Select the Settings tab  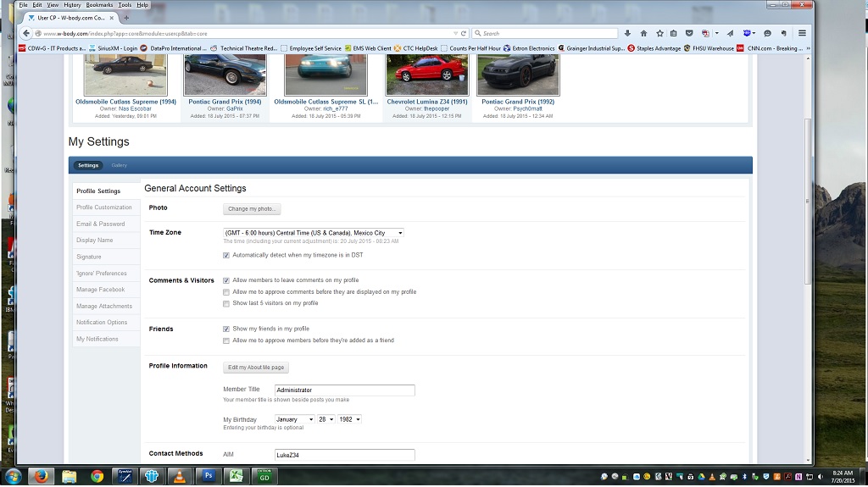pyautogui.click(x=88, y=165)
